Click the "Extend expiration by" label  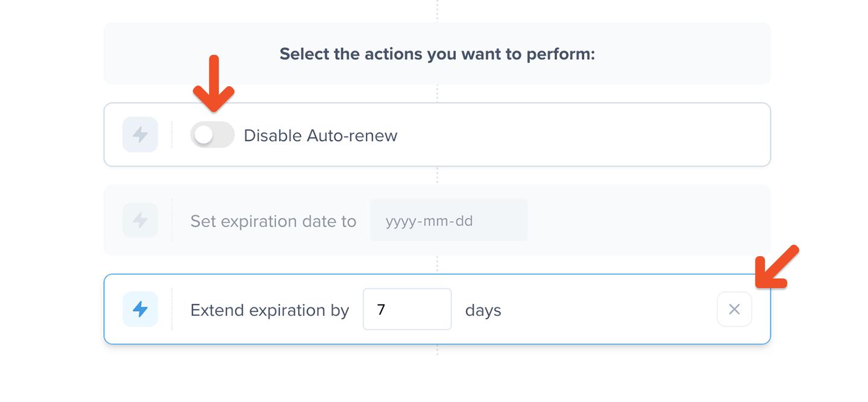[x=269, y=310]
